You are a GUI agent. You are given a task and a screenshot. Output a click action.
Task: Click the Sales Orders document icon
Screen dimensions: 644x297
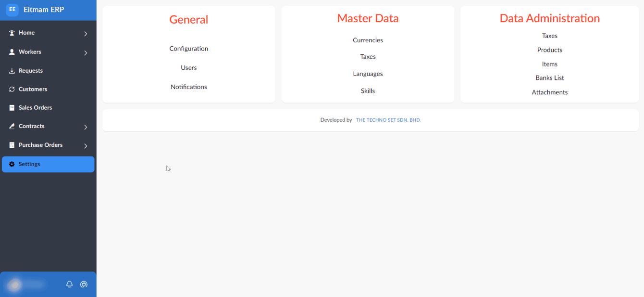[12, 108]
